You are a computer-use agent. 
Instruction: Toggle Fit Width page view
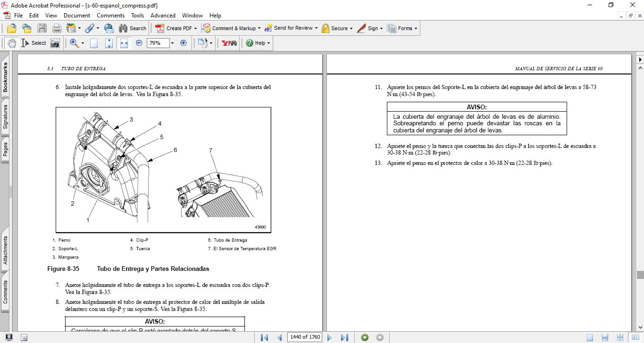click(x=124, y=43)
